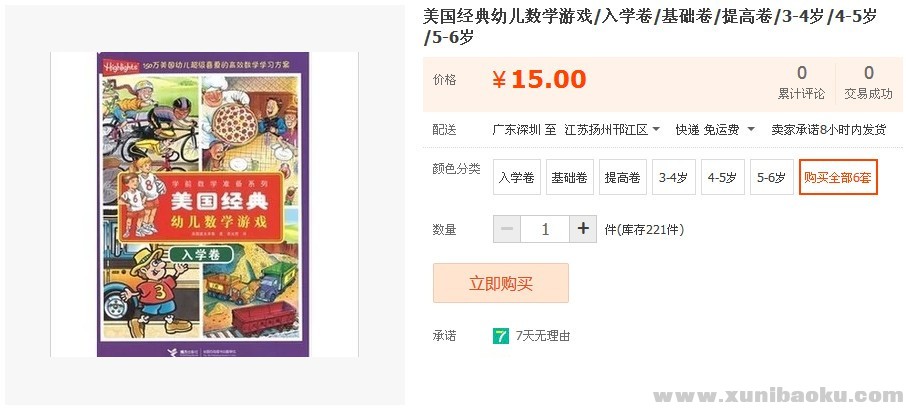
Task: Click the product title text
Action: coord(650,27)
